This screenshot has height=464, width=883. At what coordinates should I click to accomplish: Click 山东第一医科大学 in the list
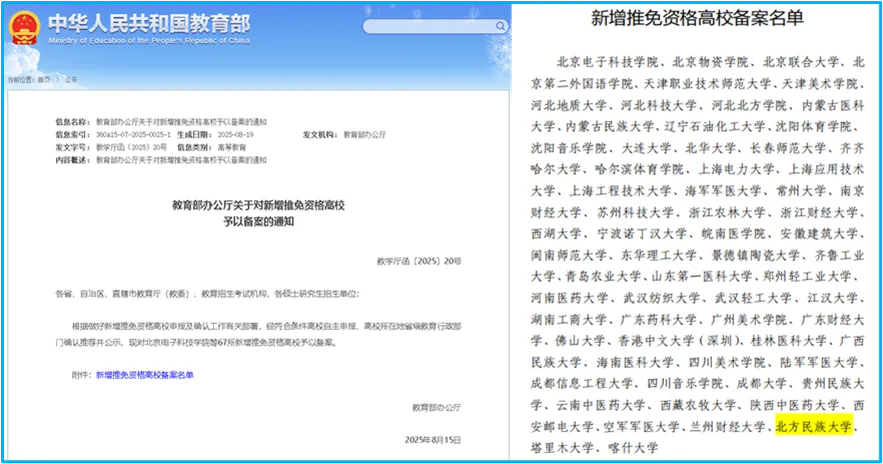click(702, 276)
